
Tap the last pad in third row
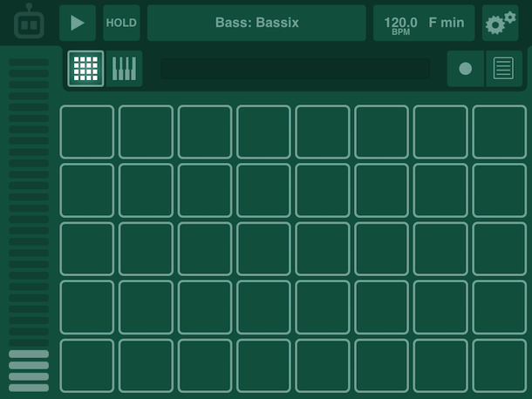[x=500, y=248]
